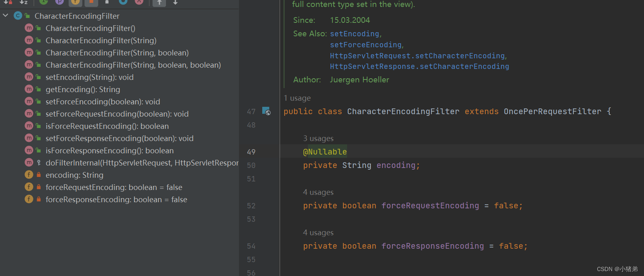Toggle white lock filter button in structure toolbar

tap(107, 2)
